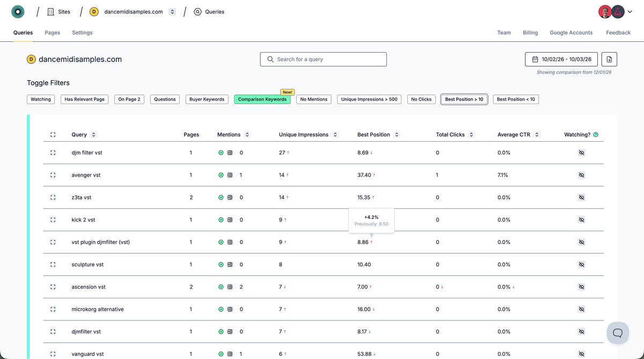Click the mentions table icon for ascension vst

point(230,287)
